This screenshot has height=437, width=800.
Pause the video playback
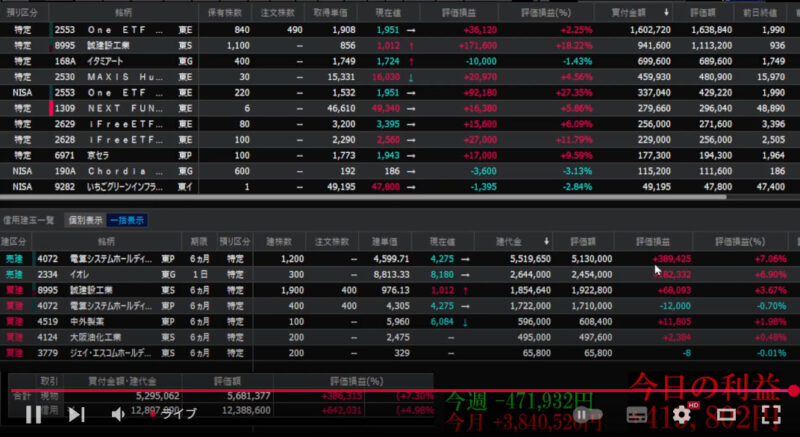34,415
